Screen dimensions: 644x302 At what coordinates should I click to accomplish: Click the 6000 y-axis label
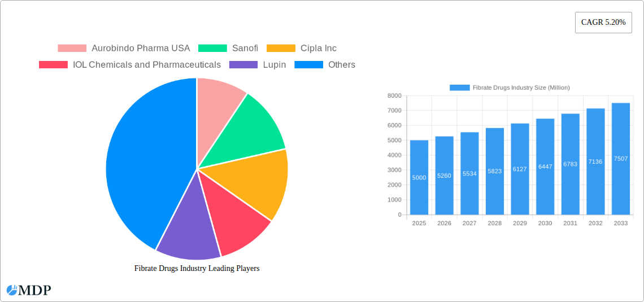coord(394,125)
